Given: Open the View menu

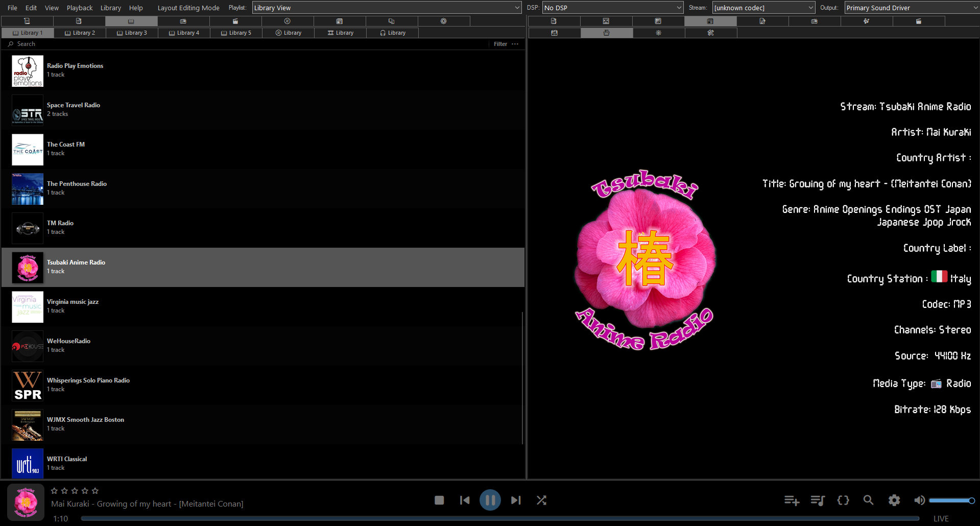Looking at the screenshot, I should 52,8.
